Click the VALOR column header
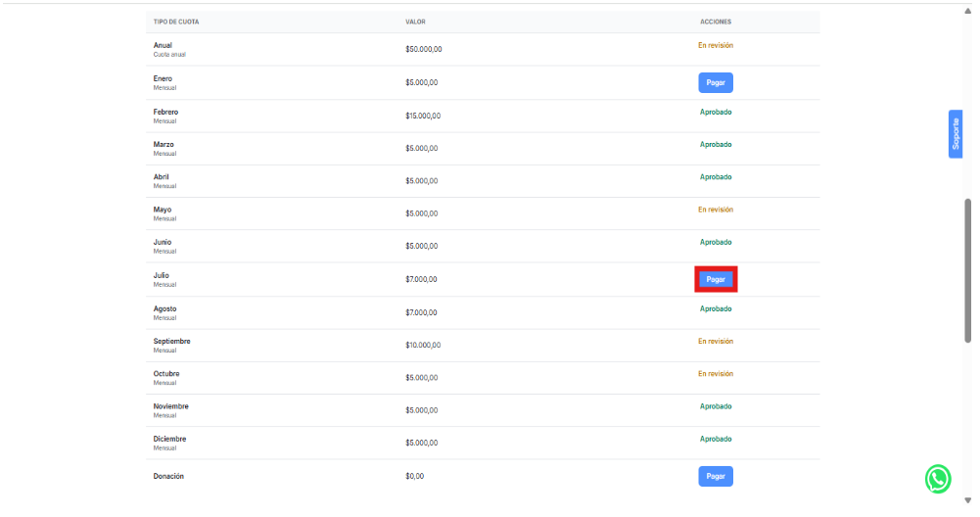This screenshot has width=980, height=517. [x=415, y=22]
